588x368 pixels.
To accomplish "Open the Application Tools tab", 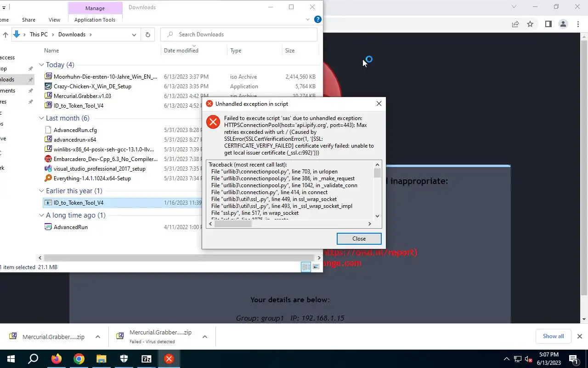I will pyautogui.click(x=95, y=20).
